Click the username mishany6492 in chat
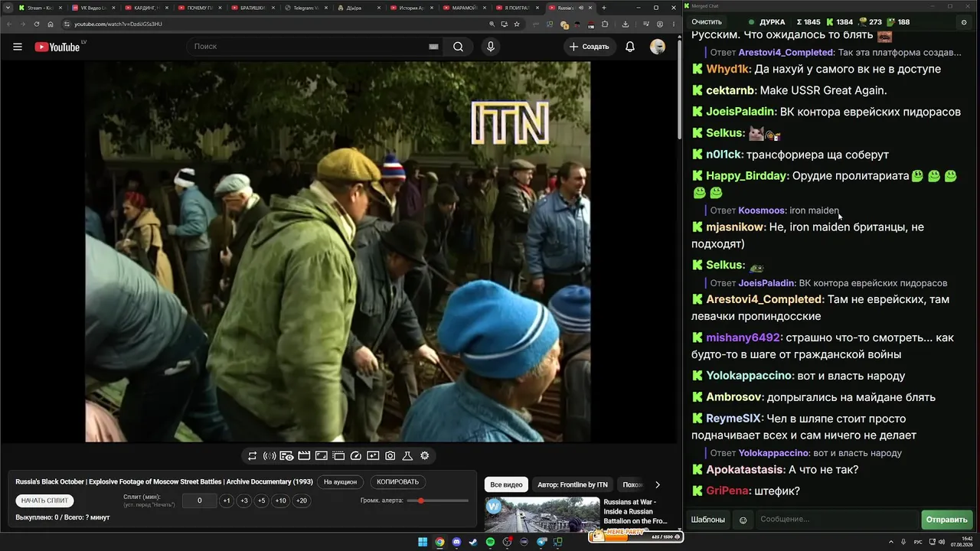Image resolution: width=980 pixels, height=551 pixels. (x=743, y=337)
